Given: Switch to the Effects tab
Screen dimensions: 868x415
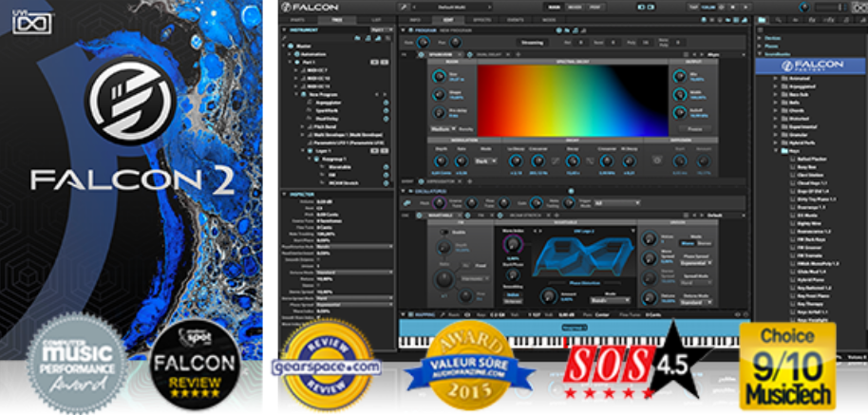Looking at the screenshot, I should tap(483, 20).
